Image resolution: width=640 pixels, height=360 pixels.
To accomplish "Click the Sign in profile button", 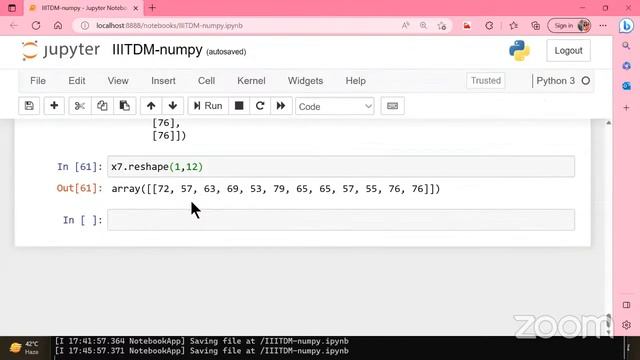I will pyautogui.click(x=569, y=26).
